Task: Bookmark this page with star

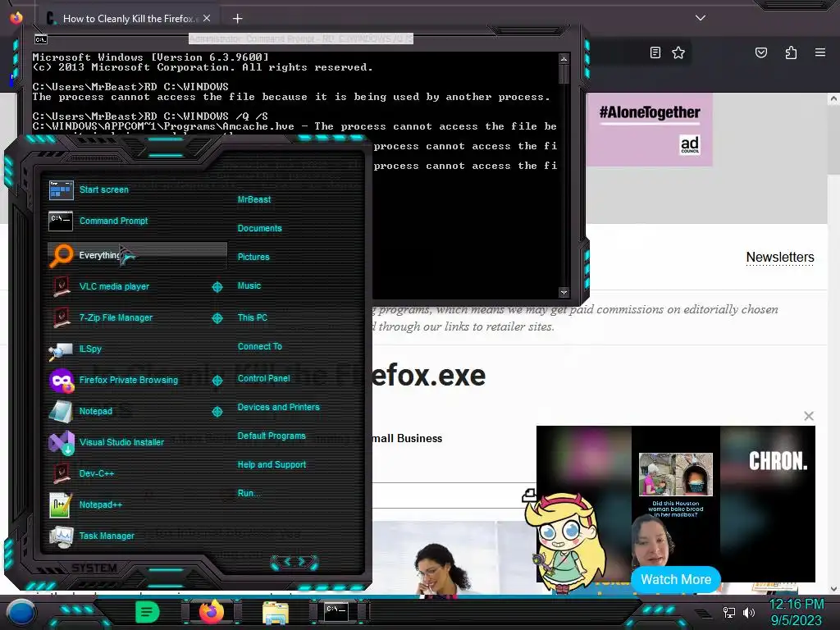Action: (x=678, y=52)
